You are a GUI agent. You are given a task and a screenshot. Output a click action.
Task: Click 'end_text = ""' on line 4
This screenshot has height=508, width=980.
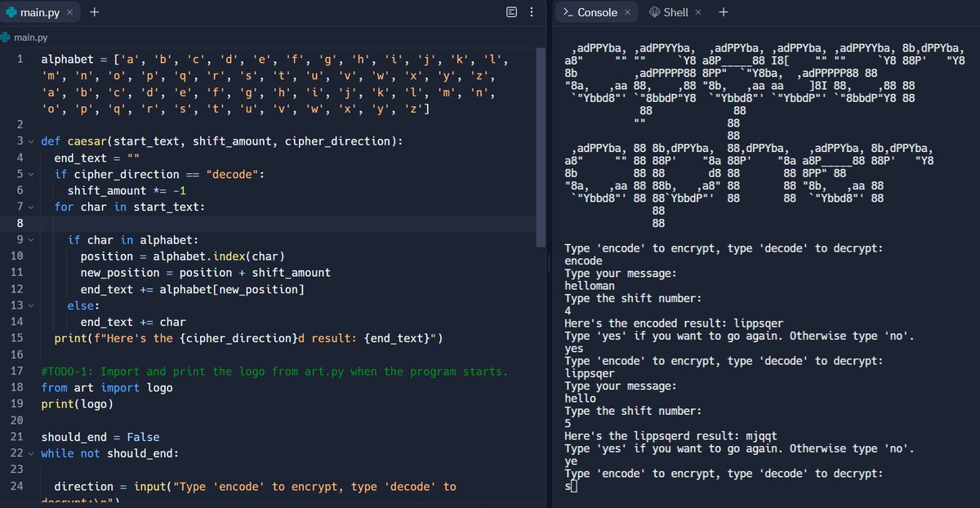(x=97, y=158)
